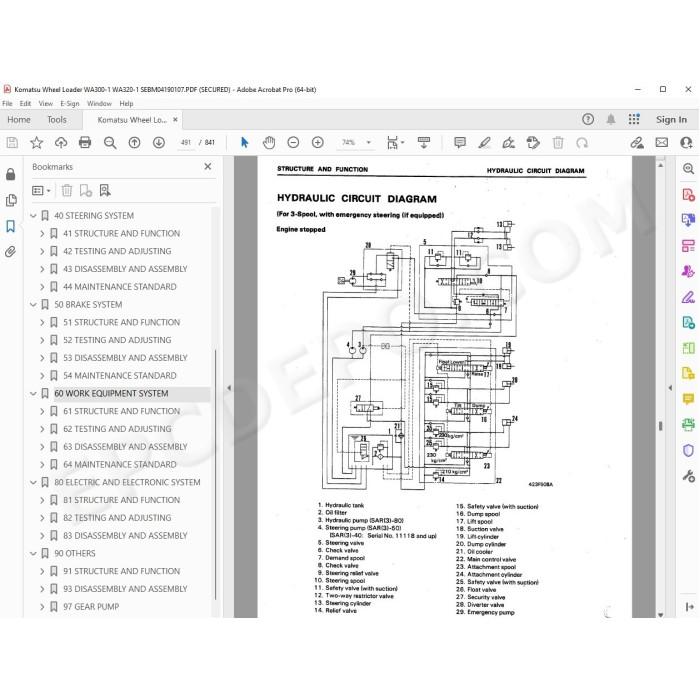Screen dimensions: 700x700
Task: Open the E-Sign menu
Action: tap(70, 104)
